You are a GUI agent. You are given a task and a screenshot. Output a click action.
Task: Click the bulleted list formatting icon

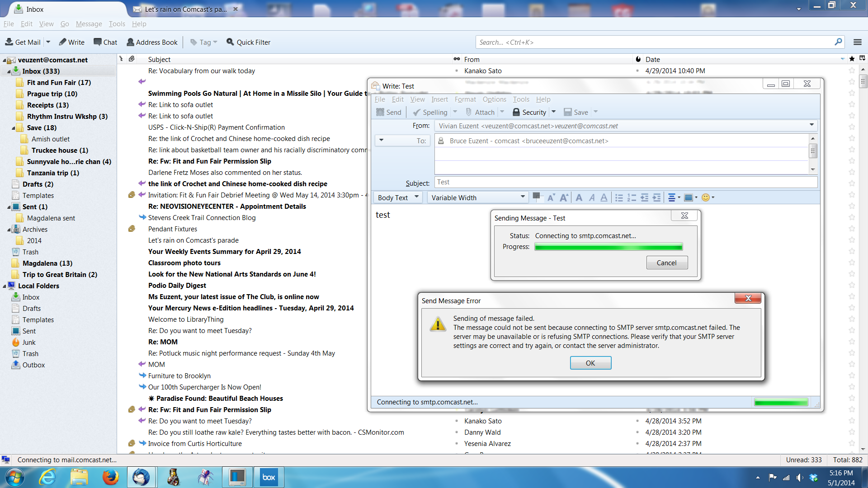click(619, 197)
